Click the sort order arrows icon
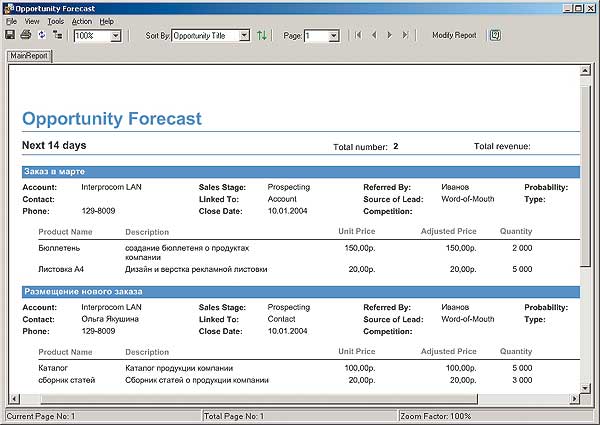Viewport: 600px width, 425px height. click(262, 35)
